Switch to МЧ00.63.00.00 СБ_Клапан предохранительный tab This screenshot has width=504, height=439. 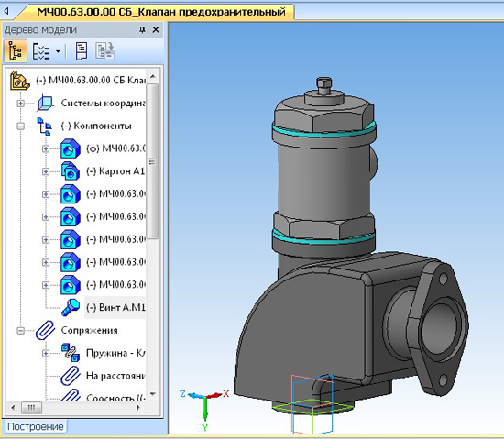(x=161, y=12)
